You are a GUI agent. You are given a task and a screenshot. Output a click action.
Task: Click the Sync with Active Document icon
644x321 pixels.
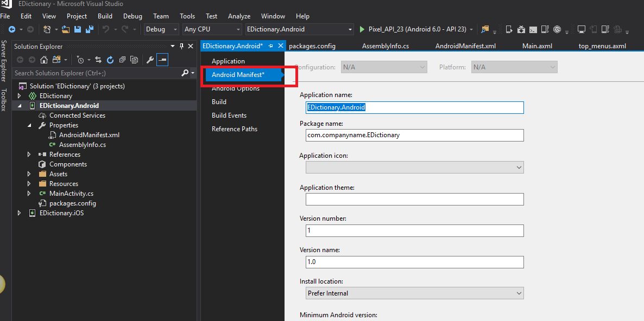click(x=98, y=60)
